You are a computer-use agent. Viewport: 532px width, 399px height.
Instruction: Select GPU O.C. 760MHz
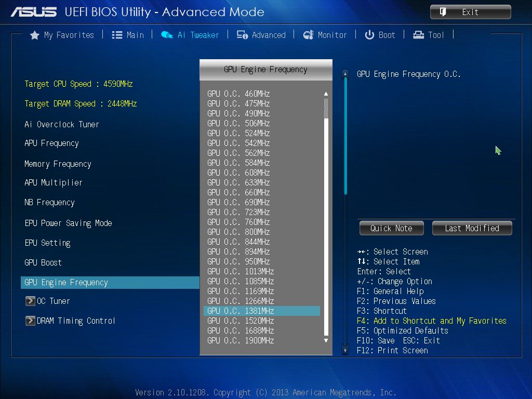(238, 222)
